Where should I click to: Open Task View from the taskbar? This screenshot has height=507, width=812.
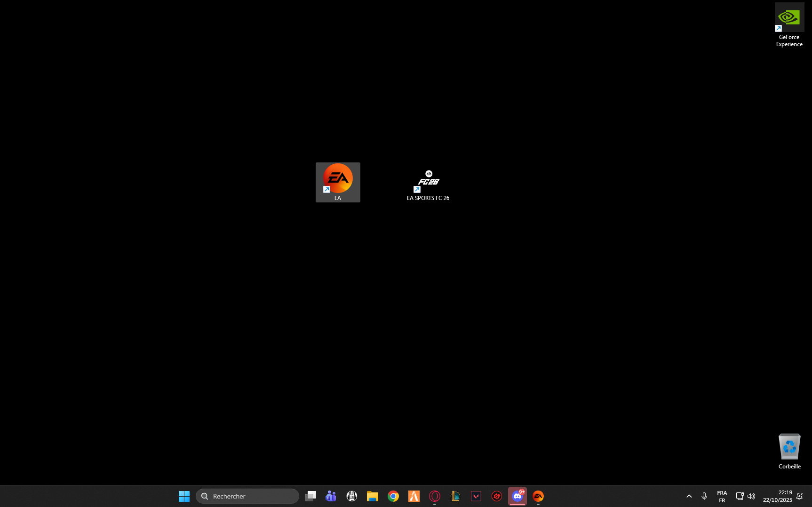pos(310,496)
